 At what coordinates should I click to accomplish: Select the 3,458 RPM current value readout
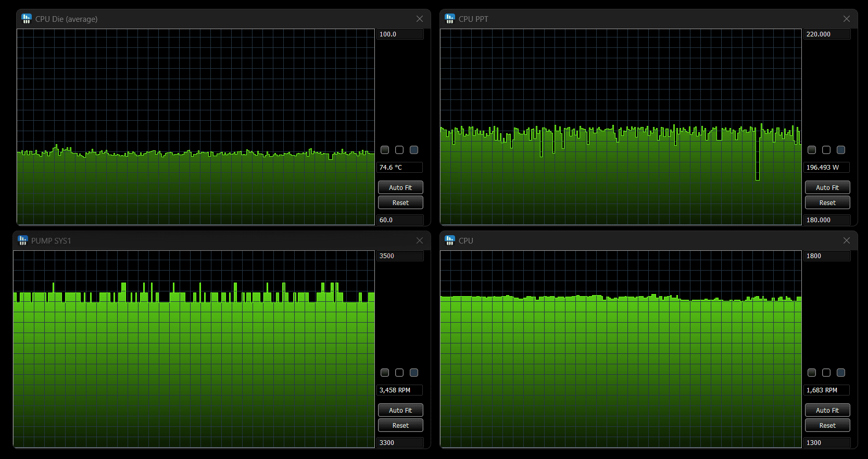(x=400, y=390)
